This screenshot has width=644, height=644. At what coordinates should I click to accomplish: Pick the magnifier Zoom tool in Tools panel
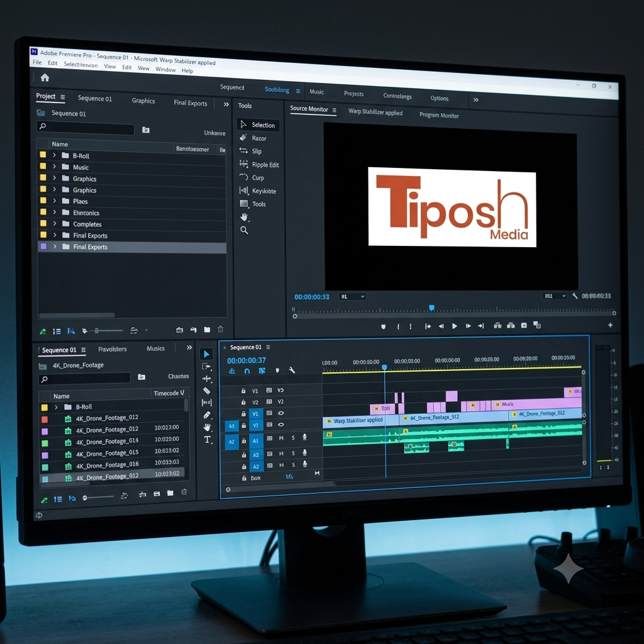click(244, 230)
